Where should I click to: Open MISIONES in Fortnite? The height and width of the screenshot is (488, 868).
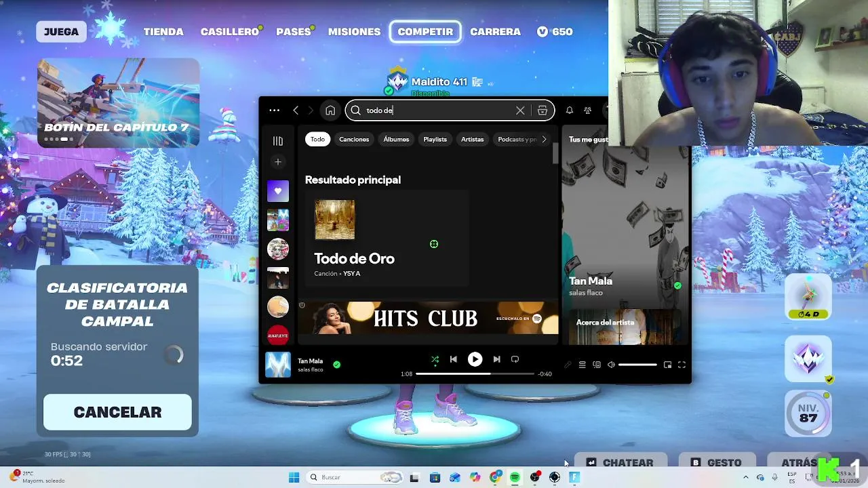tap(354, 32)
